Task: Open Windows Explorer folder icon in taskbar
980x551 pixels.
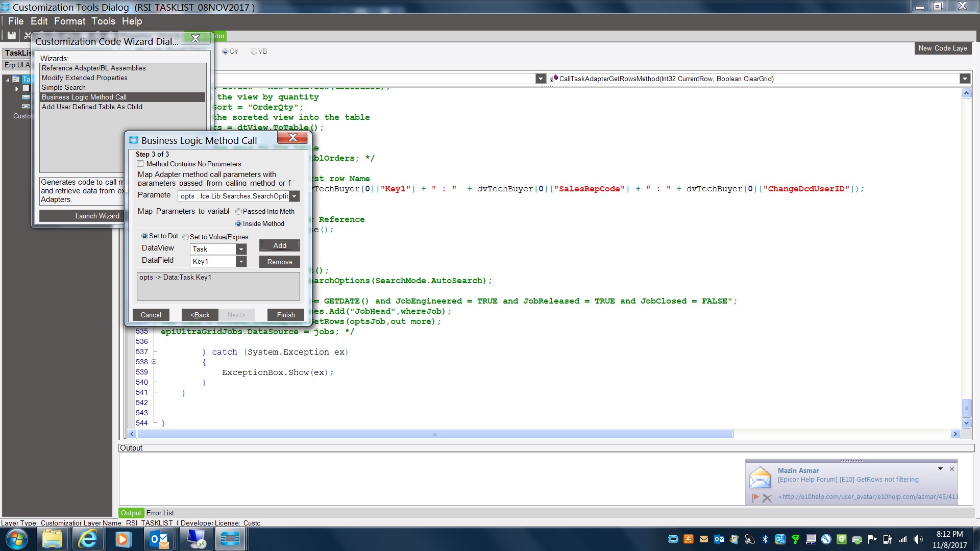Action: click(52, 539)
